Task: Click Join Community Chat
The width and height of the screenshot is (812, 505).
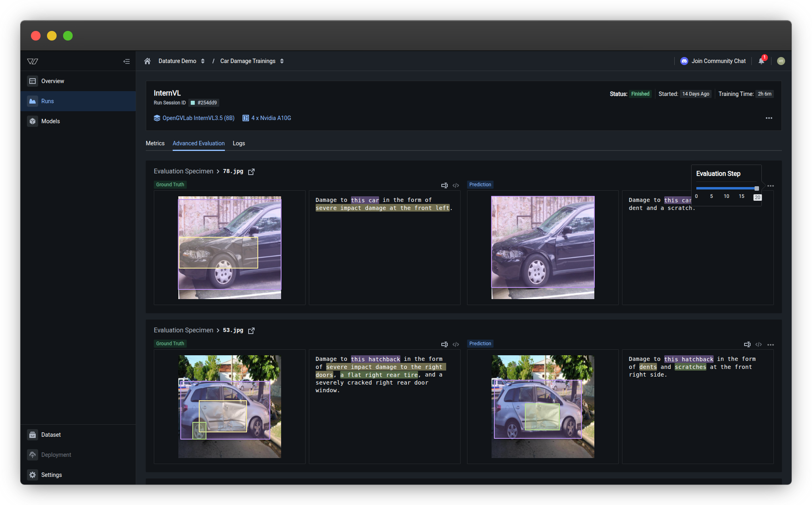Action: [713, 61]
